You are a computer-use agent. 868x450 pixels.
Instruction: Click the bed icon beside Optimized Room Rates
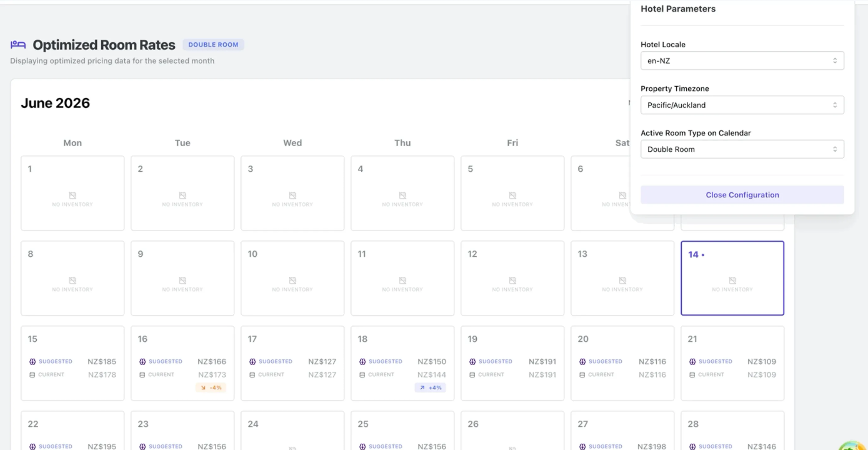pos(18,45)
